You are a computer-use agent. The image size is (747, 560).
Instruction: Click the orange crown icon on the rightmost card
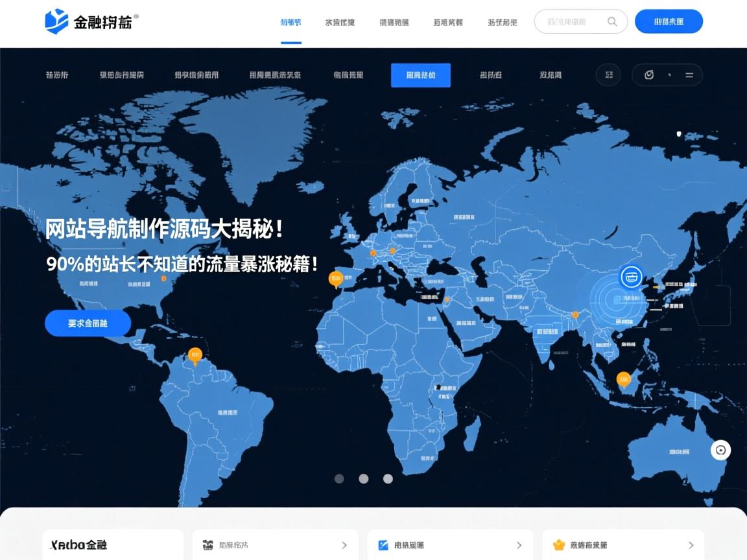558,545
